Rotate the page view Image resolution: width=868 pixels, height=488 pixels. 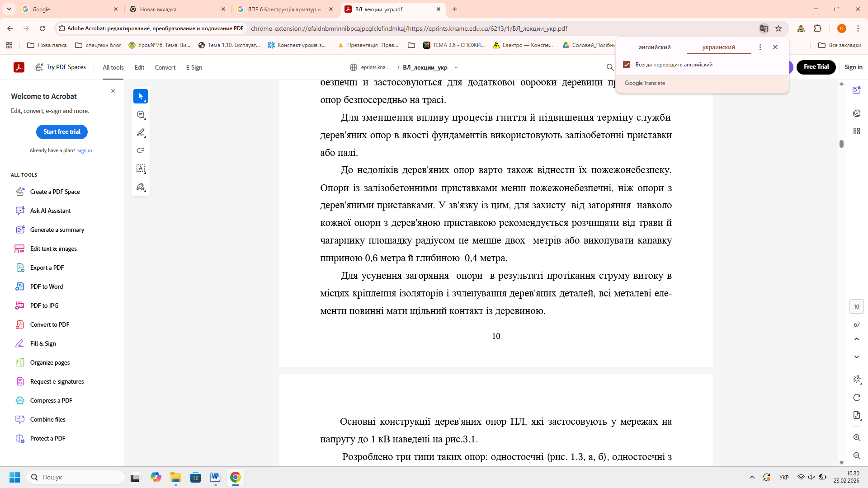tap(857, 398)
